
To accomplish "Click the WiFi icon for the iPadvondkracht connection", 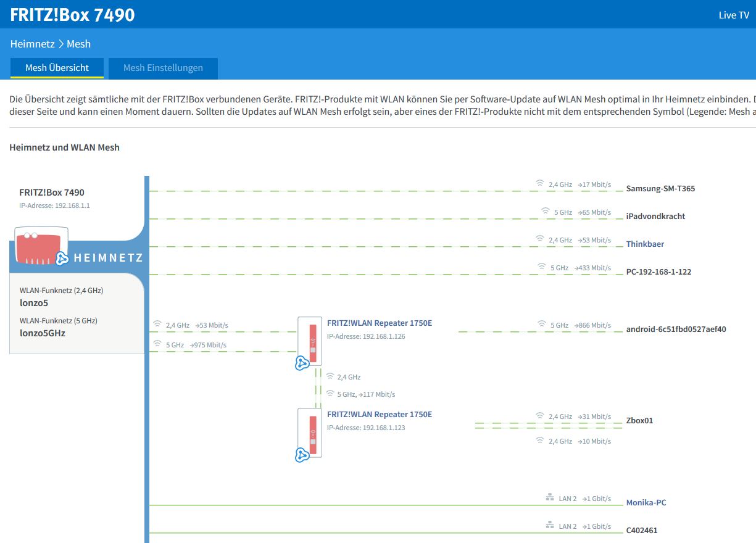I will [x=545, y=211].
